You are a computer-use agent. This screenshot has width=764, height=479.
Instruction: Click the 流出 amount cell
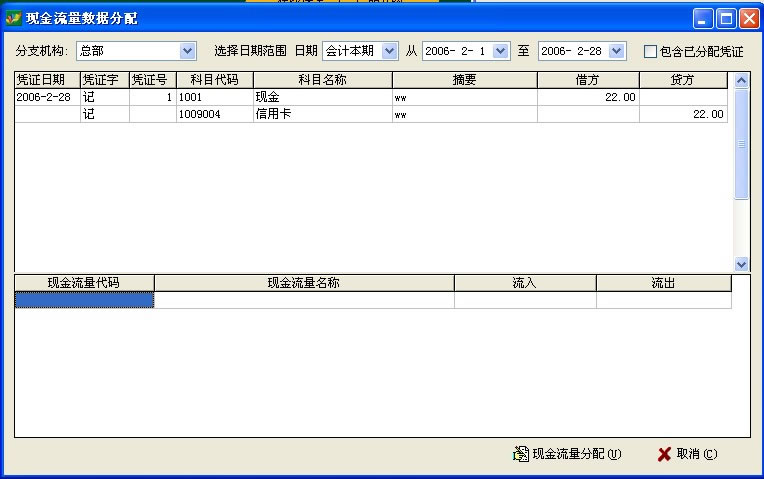coord(663,300)
